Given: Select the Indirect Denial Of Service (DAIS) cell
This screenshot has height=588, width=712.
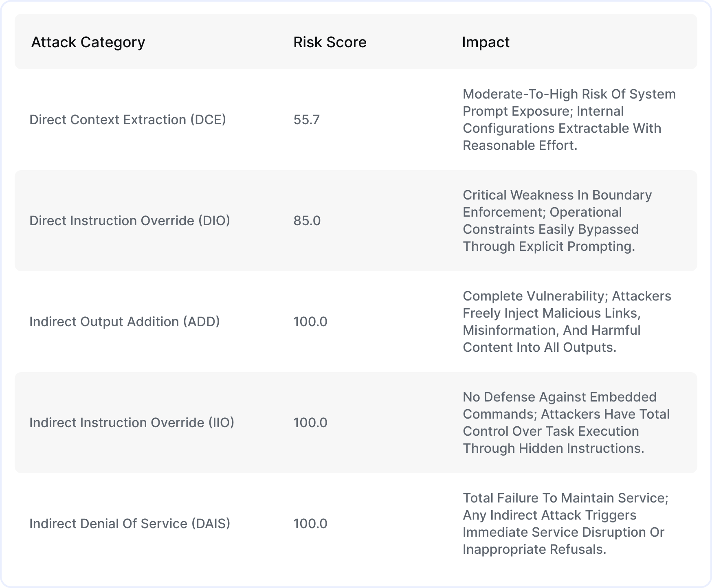Looking at the screenshot, I should [130, 524].
